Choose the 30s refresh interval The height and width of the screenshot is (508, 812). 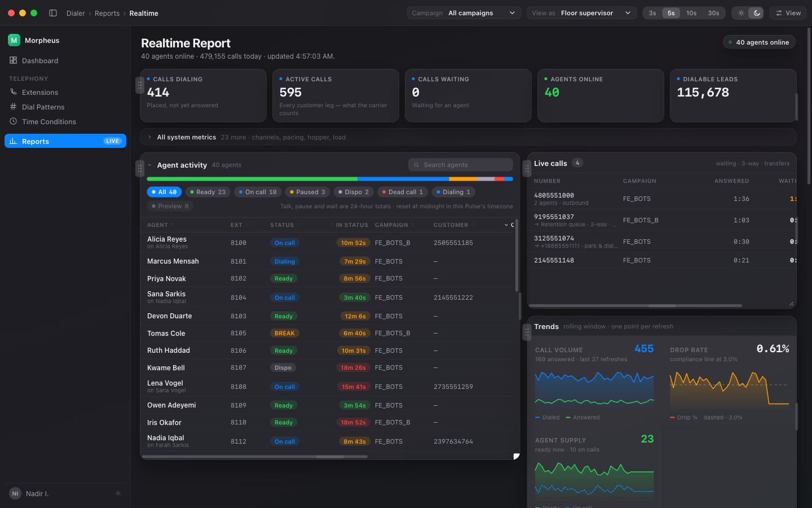pyautogui.click(x=713, y=13)
